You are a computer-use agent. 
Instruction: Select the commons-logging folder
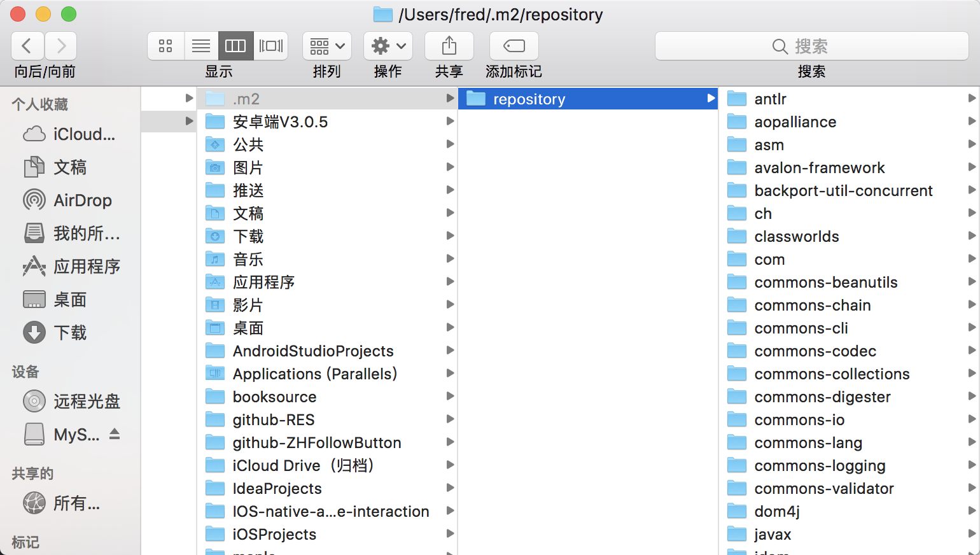(850, 465)
